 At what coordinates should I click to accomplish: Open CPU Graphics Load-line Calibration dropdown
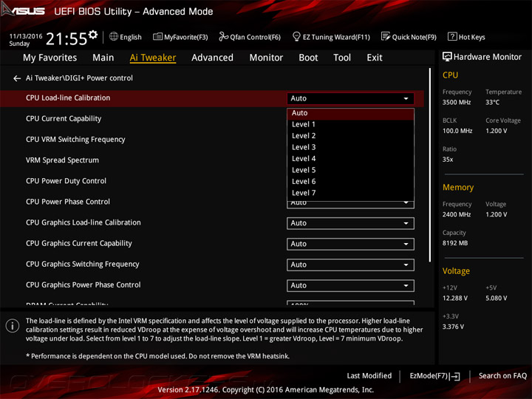click(x=350, y=223)
